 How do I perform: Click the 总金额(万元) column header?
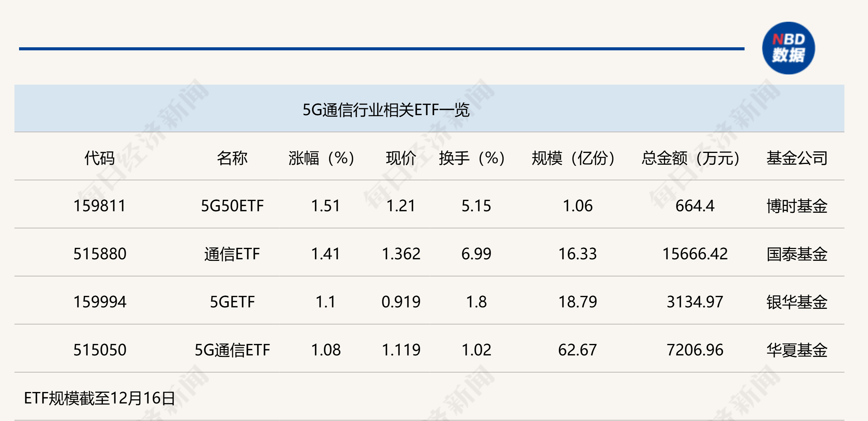click(691, 158)
